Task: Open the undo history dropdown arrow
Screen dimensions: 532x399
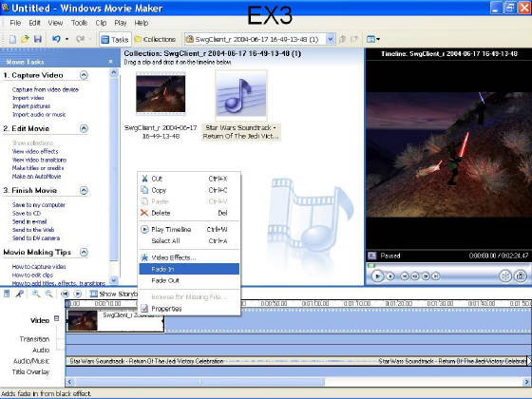Action: tap(66, 39)
